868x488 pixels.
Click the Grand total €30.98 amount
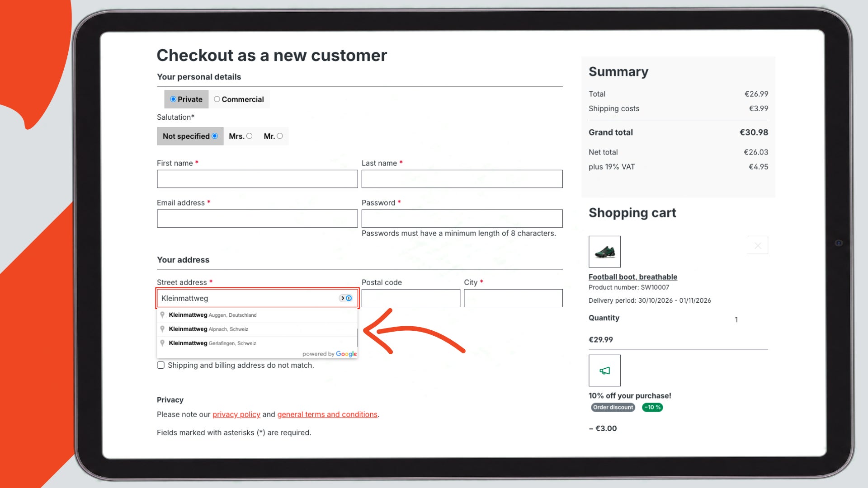click(x=754, y=132)
